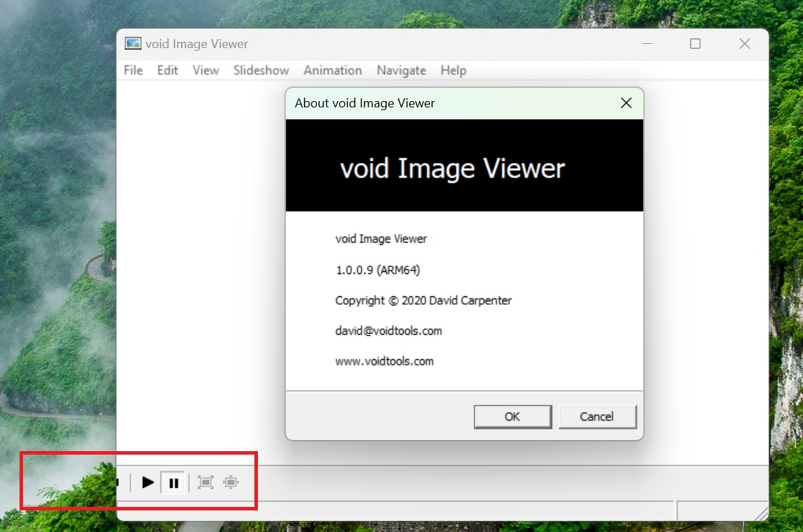The width and height of the screenshot is (803, 532).
Task: Open the Slideshow menu
Action: pyautogui.click(x=261, y=70)
